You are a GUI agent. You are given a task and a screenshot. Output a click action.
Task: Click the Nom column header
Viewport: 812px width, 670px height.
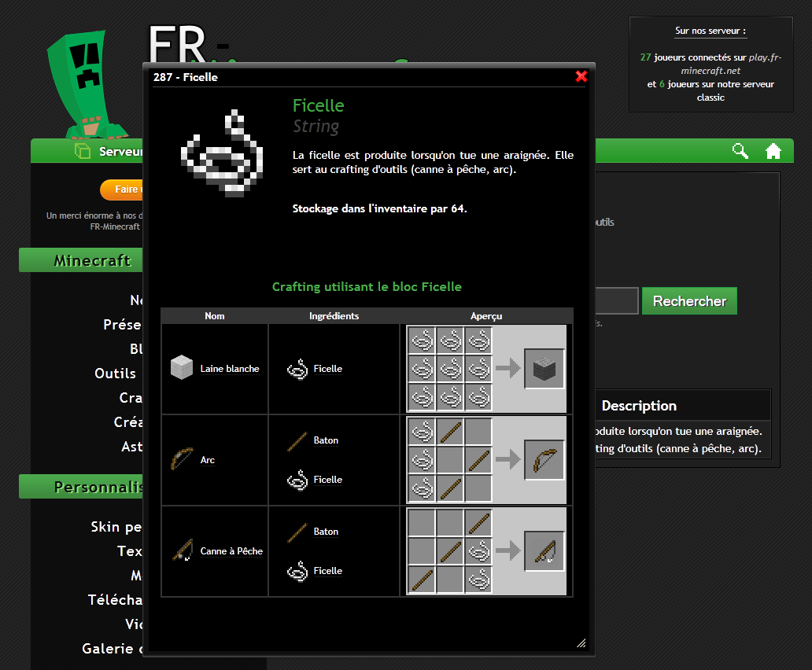214,316
